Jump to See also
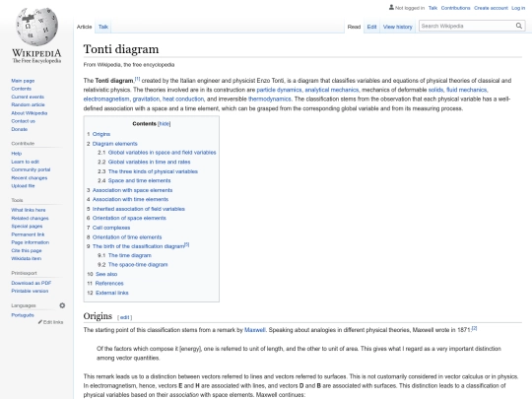Viewport: 532px width, 399px height. coord(106,274)
